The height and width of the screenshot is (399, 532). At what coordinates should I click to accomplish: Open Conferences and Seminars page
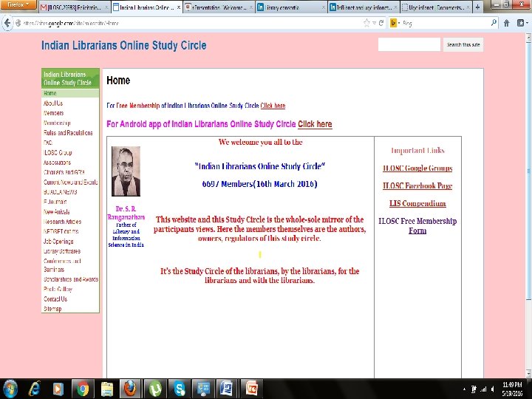[62, 265]
